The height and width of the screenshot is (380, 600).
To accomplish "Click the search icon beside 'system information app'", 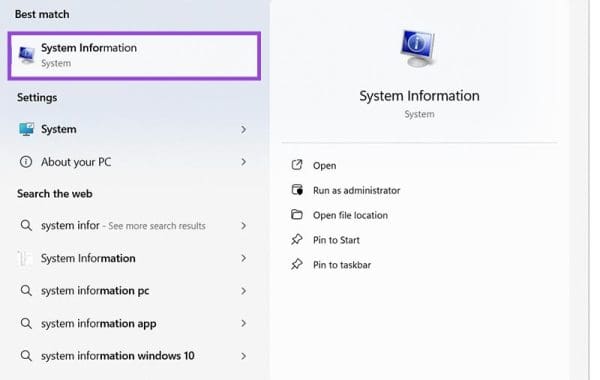I will click(26, 323).
